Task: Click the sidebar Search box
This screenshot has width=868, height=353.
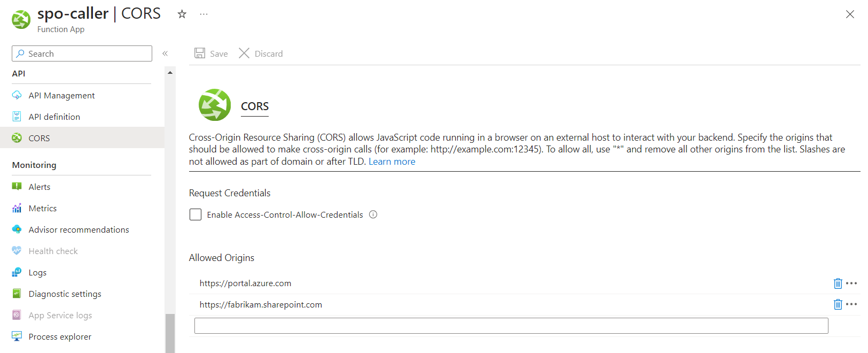Action: [x=82, y=53]
